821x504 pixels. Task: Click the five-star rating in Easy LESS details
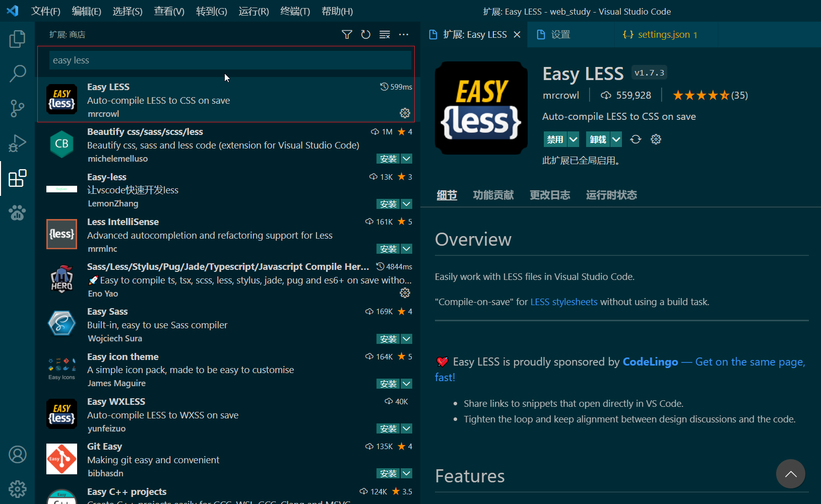coord(701,95)
